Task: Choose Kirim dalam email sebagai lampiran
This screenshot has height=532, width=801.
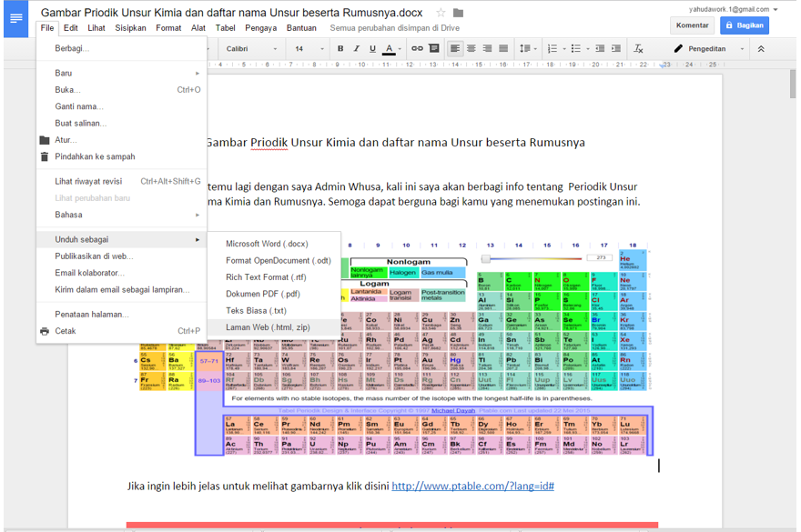Action: pos(122,289)
